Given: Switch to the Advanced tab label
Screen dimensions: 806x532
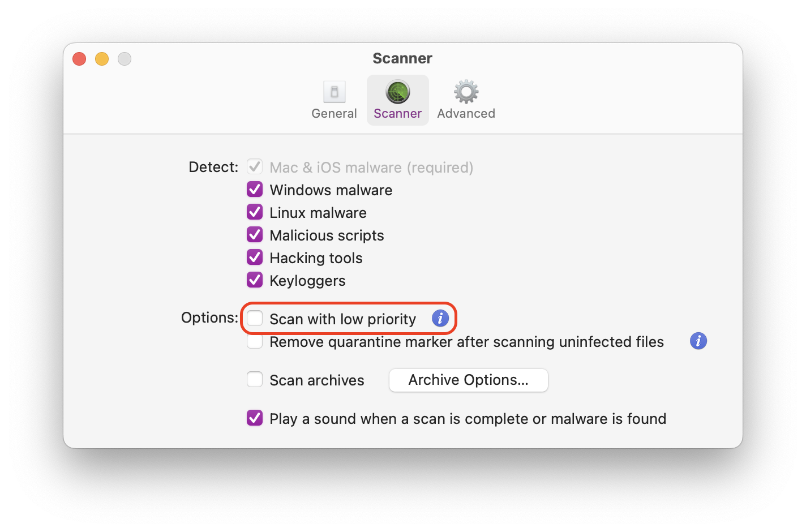Looking at the screenshot, I should click(466, 113).
